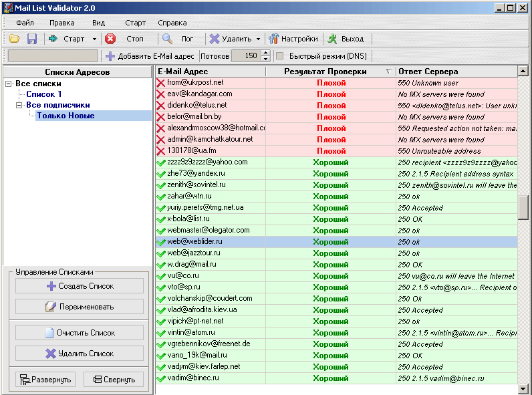Click red X icon for eav@kandagar.com
Screen dimensions: 532x395
[x=161, y=94]
